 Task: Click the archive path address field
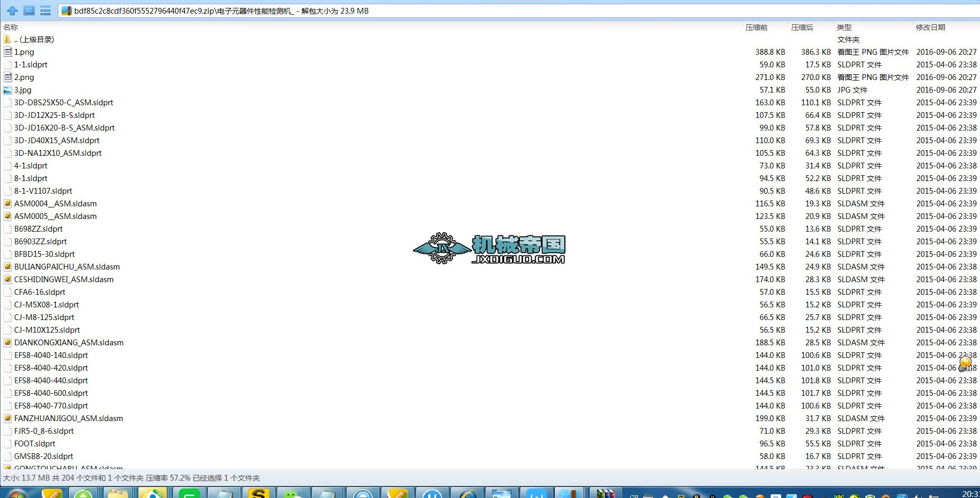tap(518, 11)
